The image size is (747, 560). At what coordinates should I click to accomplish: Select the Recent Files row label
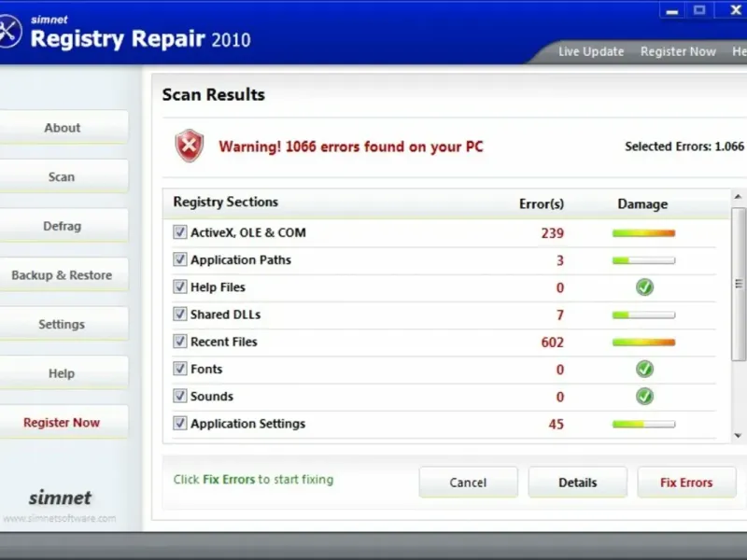pos(223,342)
